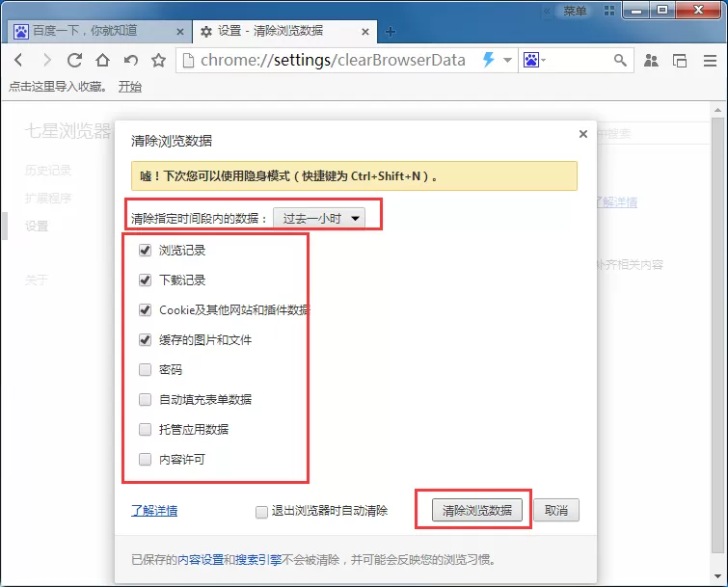Click the scrollbar up arrow
Image resolution: width=728 pixels, height=587 pixels.
click(x=717, y=111)
